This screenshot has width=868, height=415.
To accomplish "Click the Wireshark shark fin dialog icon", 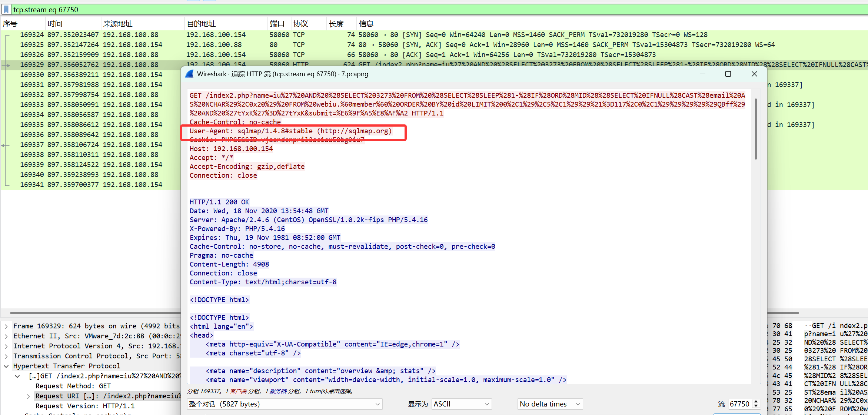I will click(190, 74).
